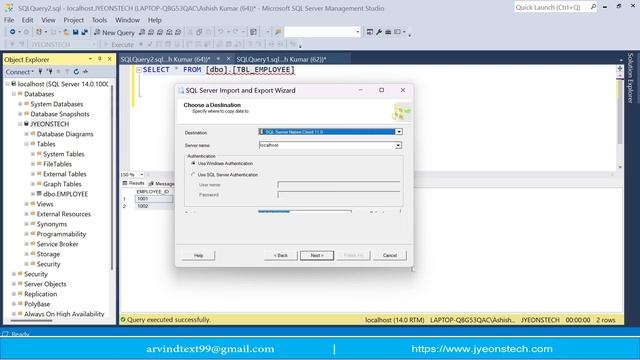Click the Undo arrow icon in the toolbar
640x360 pixels.
coord(221,32)
